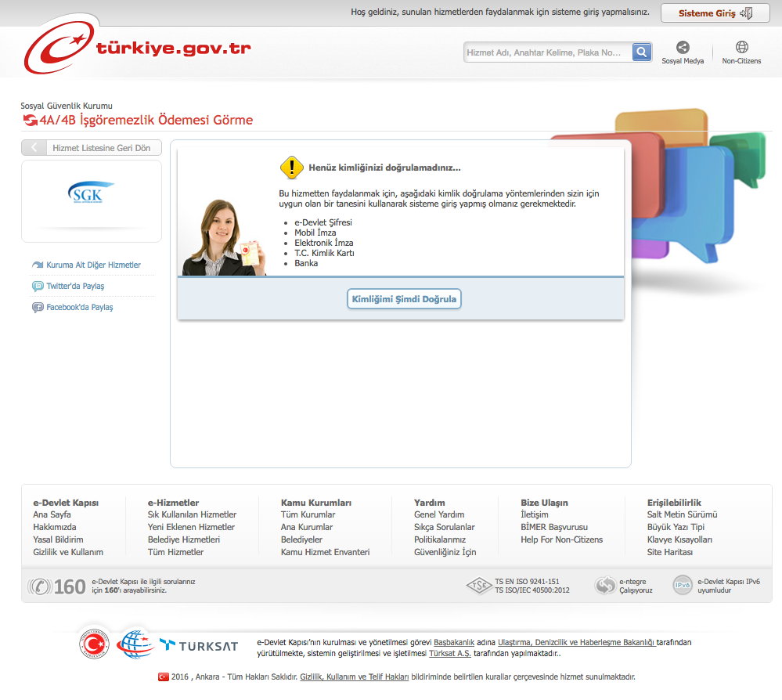The image size is (782, 700).
Task: Open the Sosyal Medya share icon
Action: pyautogui.click(x=683, y=48)
